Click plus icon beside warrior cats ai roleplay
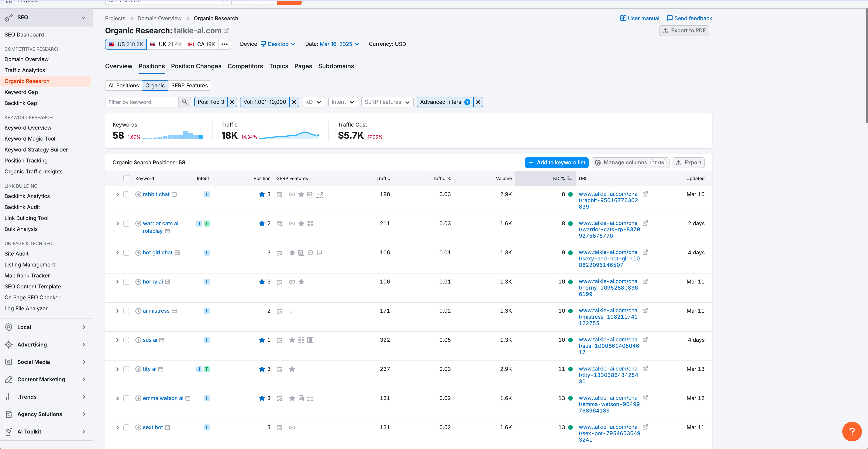The height and width of the screenshot is (449, 868). tap(138, 224)
